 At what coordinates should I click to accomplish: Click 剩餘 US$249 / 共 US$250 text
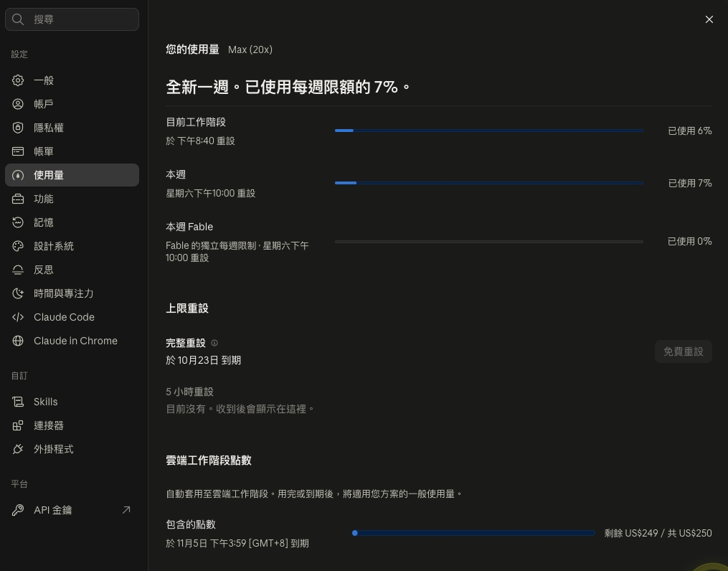(x=658, y=533)
